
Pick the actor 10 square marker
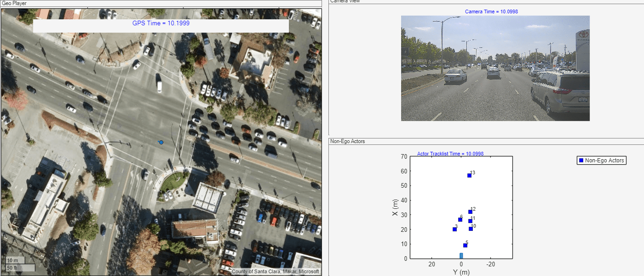click(x=471, y=229)
